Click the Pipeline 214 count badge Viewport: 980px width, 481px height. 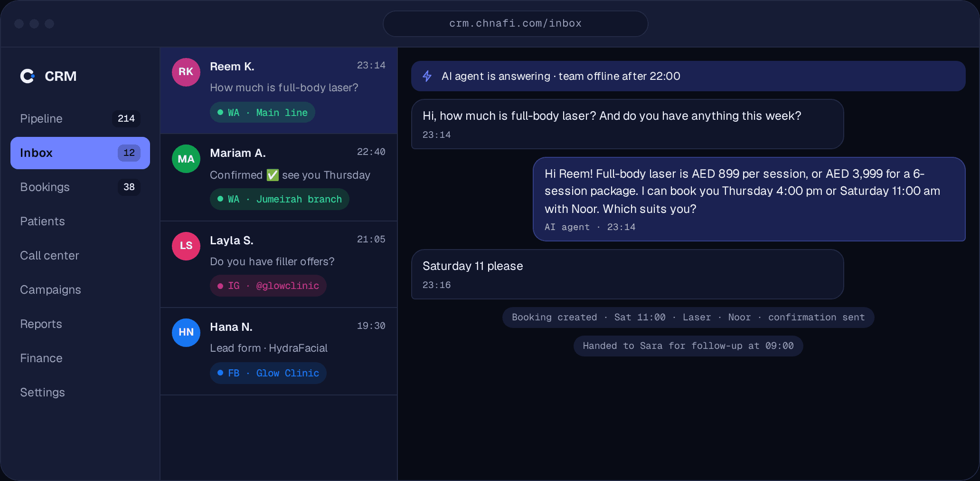[126, 119]
